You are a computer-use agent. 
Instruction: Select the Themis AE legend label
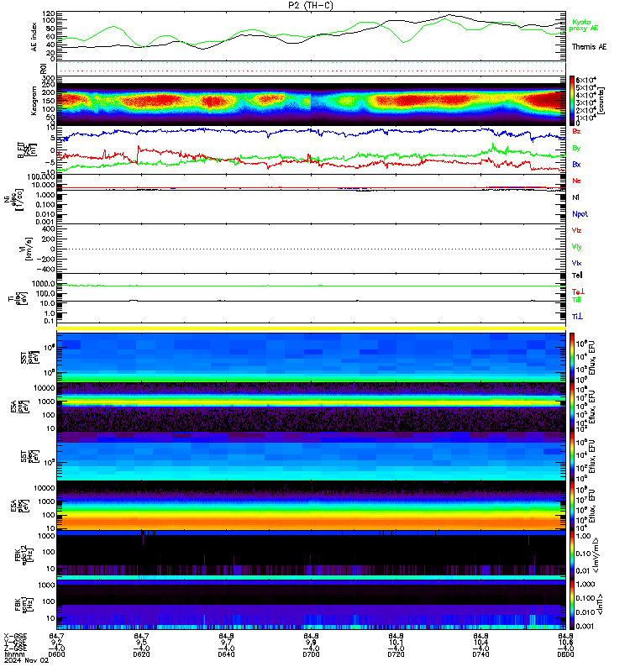pyautogui.click(x=590, y=47)
